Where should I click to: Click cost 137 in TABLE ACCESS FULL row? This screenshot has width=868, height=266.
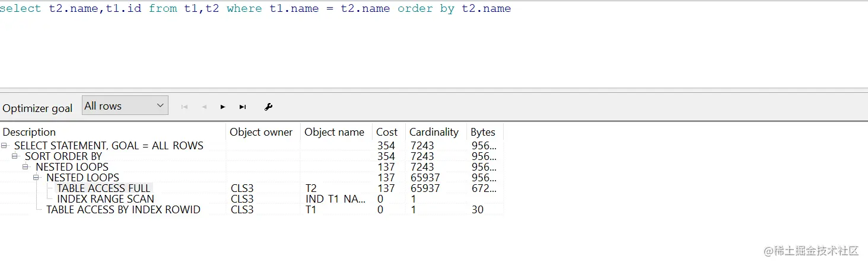[x=386, y=188]
